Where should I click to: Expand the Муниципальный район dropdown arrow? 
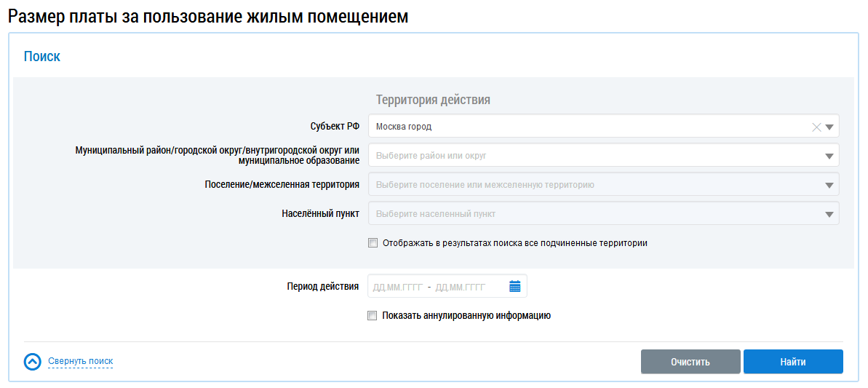click(x=829, y=156)
